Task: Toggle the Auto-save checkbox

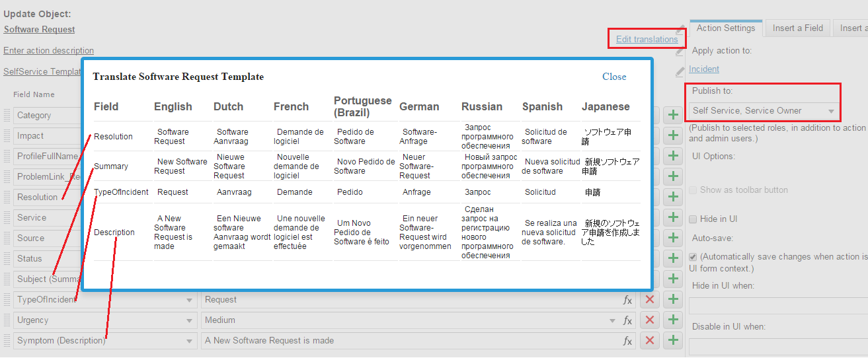Action: point(693,257)
